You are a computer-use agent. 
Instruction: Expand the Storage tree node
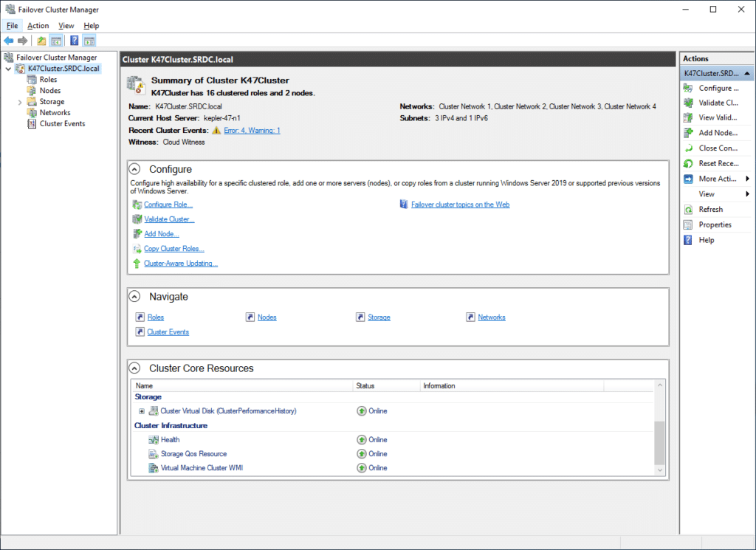(20, 102)
